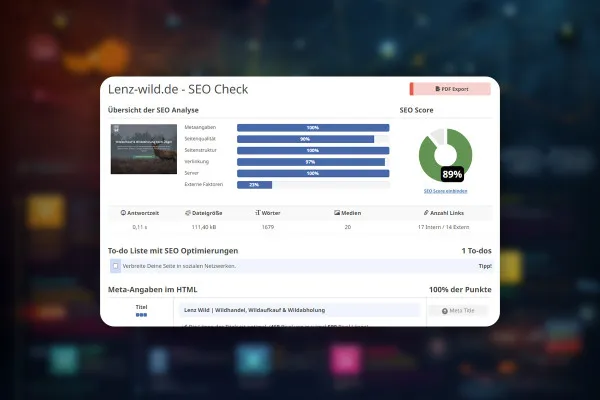This screenshot has height=400, width=600.
Task: Click the 'Meta-Angaben im HTML' heading
Action: [153, 290]
